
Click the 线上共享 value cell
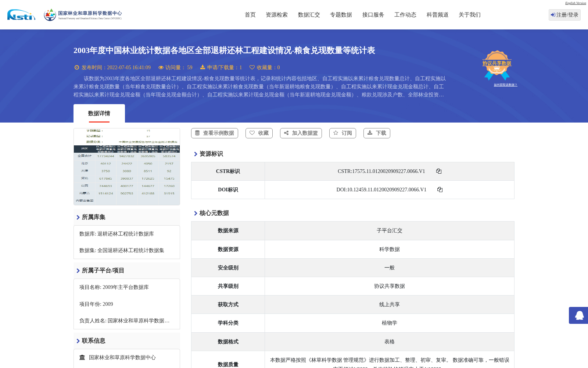pos(390,305)
